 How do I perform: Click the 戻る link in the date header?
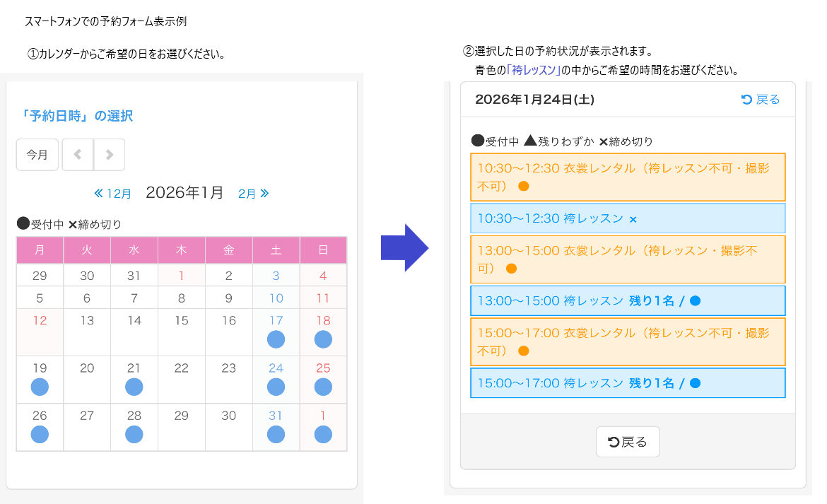761,100
